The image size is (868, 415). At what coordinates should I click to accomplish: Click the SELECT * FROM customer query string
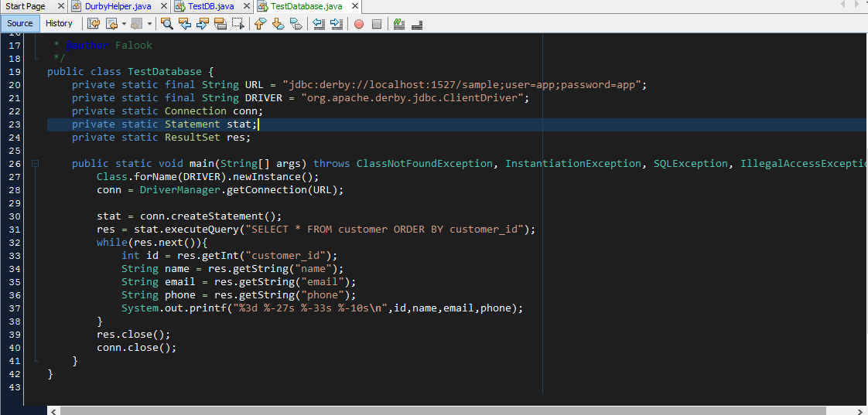pos(384,230)
